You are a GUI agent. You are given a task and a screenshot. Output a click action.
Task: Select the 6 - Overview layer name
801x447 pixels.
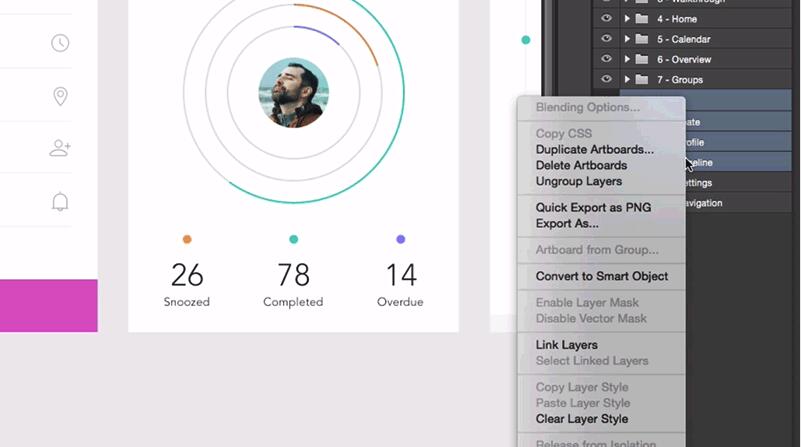click(x=684, y=60)
